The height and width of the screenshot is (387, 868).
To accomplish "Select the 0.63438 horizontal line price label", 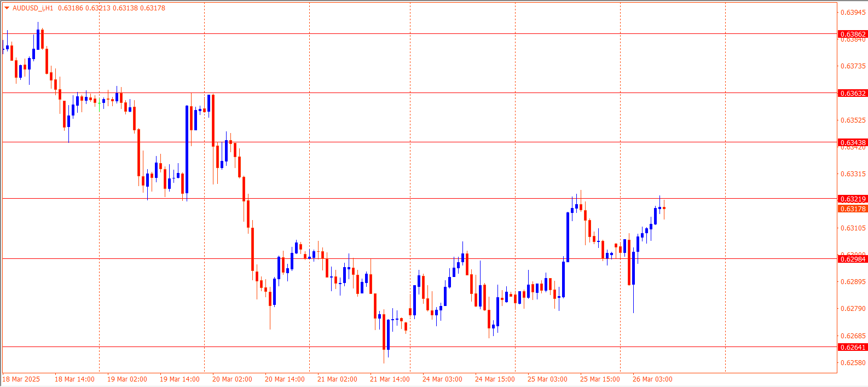I will tap(853, 142).
